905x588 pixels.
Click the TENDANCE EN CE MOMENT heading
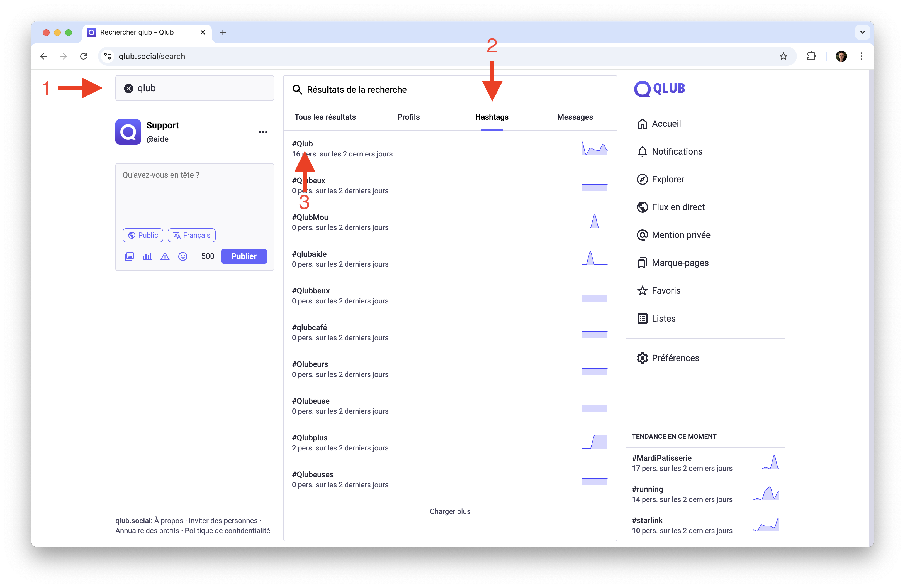pos(674,437)
